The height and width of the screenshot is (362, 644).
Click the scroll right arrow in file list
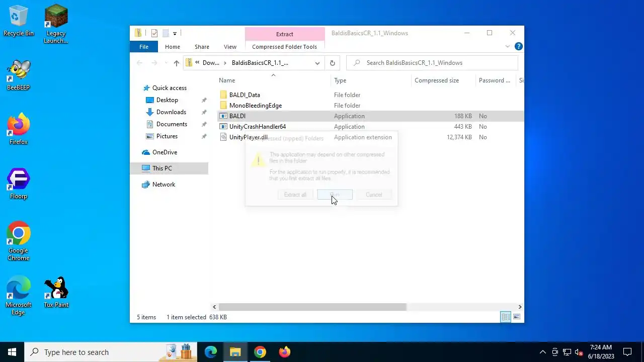520,307
